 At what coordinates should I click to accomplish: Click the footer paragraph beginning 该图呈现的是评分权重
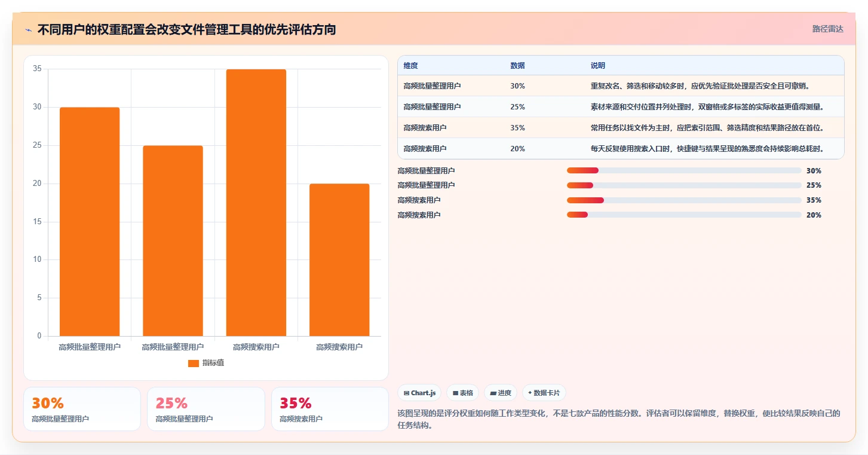[619, 420]
